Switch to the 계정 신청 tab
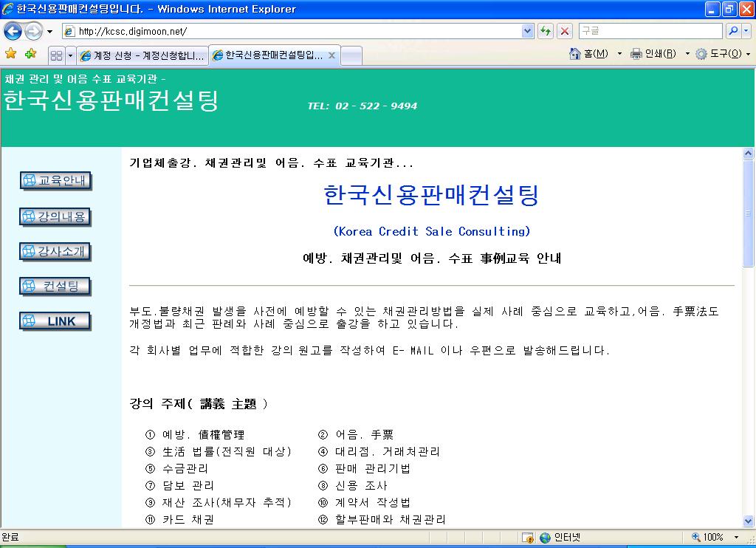The width and height of the screenshot is (756, 548). coord(142,55)
